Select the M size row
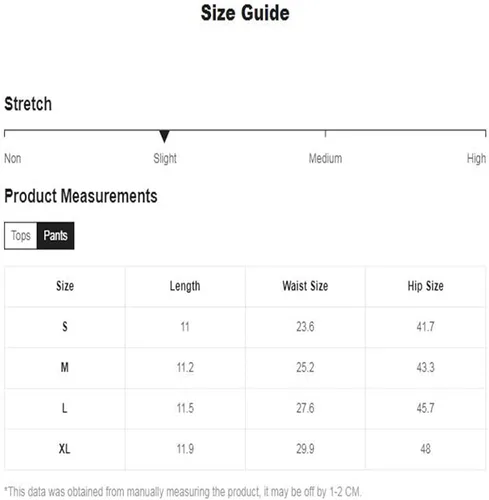This screenshot has height=500, width=489. (245, 368)
